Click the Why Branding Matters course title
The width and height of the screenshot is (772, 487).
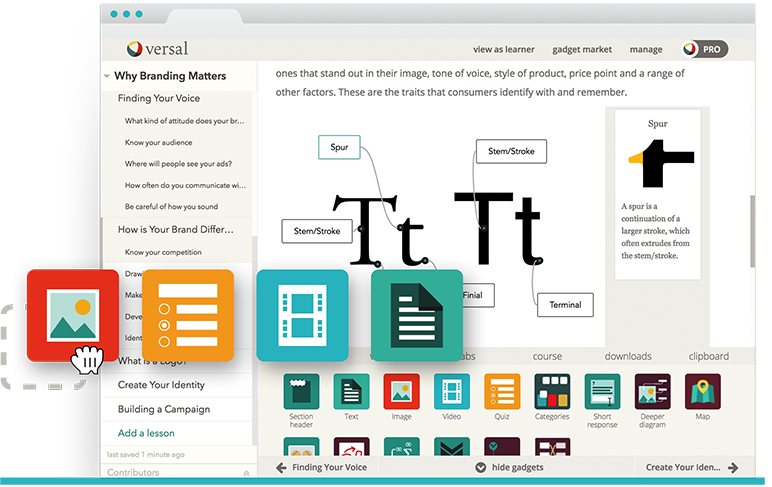click(x=170, y=76)
